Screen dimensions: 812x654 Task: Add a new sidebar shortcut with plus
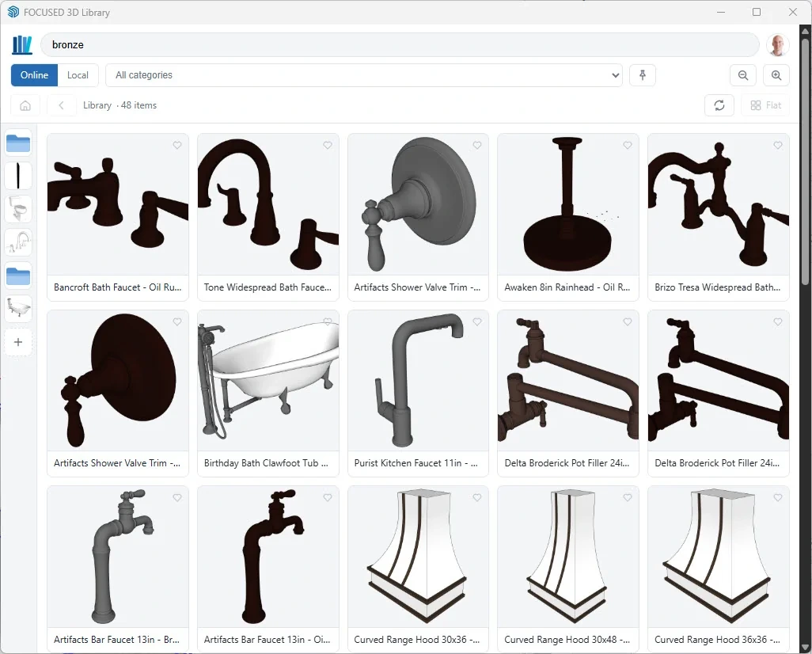click(18, 342)
